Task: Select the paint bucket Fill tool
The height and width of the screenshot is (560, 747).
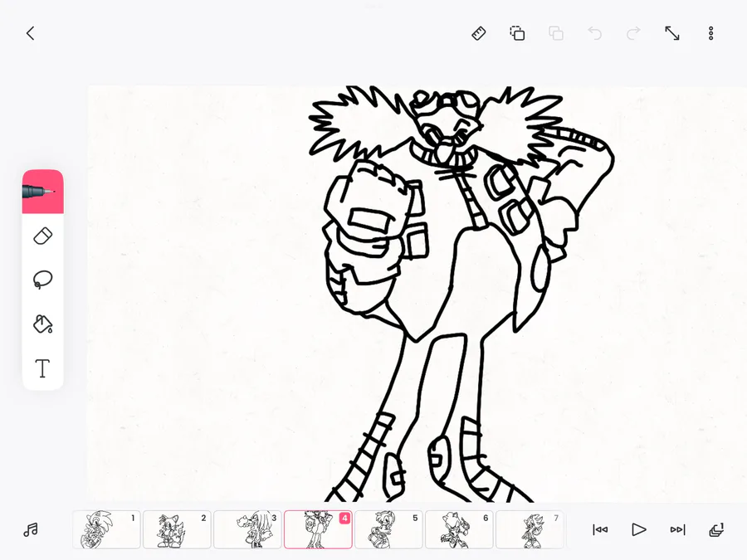Action: pos(43,324)
